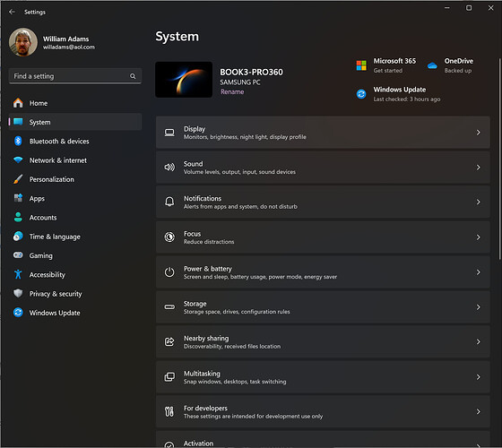
Task: Go back using the back arrow
Action: pos(13,12)
